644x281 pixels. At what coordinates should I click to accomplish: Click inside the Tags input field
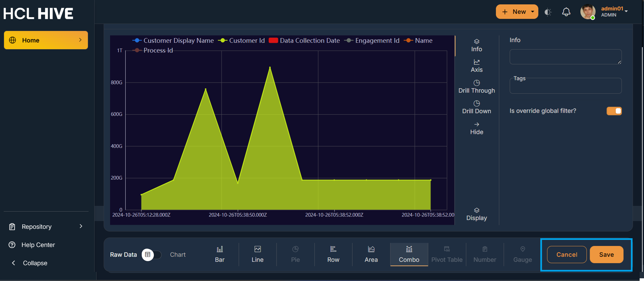(565, 87)
